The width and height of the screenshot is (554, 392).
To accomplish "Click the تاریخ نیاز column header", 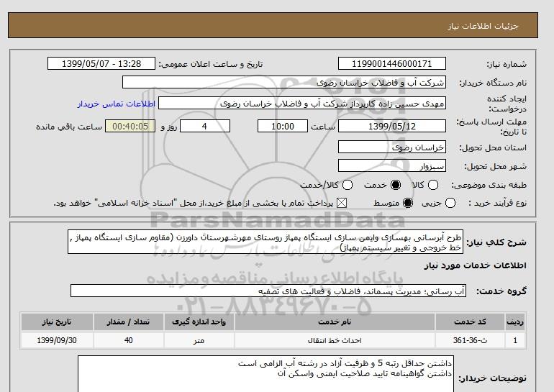I will click(57, 322).
